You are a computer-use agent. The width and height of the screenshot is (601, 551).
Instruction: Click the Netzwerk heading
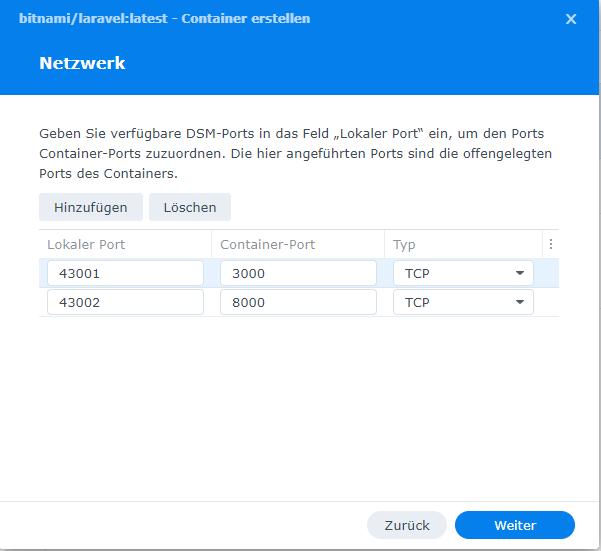(82, 63)
